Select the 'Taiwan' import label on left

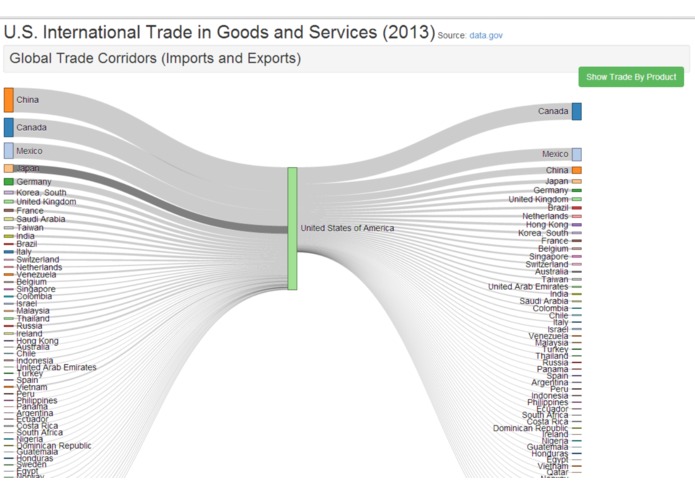[30, 227]
